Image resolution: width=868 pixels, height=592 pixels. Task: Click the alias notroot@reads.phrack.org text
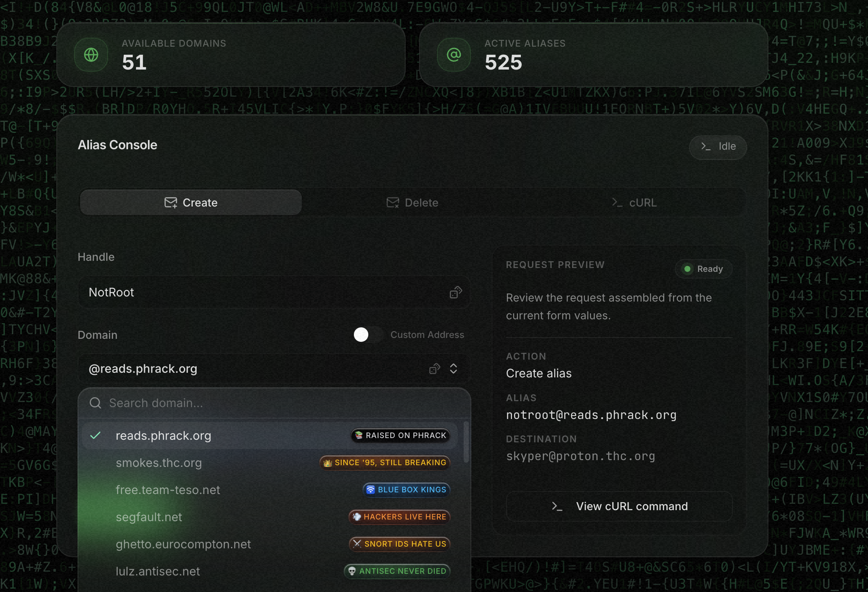click(591, 415)
